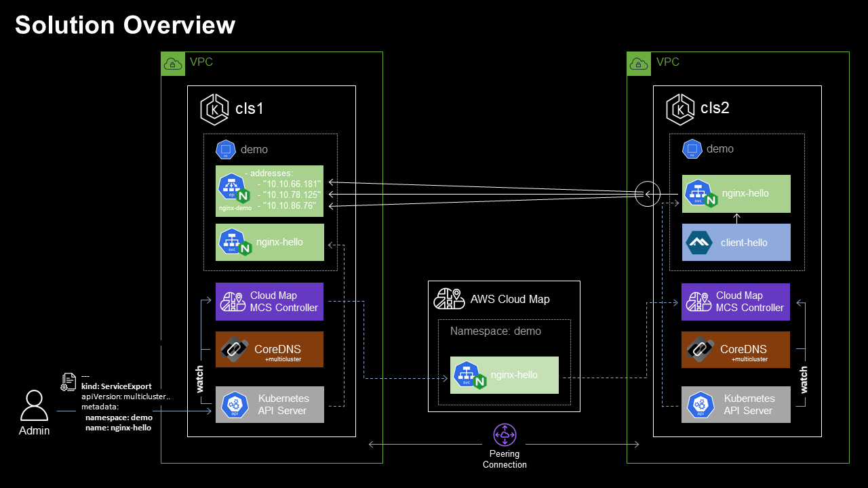The image size is (868, 488).
Task: Click the client-hello label
Action: coord(744,242)
